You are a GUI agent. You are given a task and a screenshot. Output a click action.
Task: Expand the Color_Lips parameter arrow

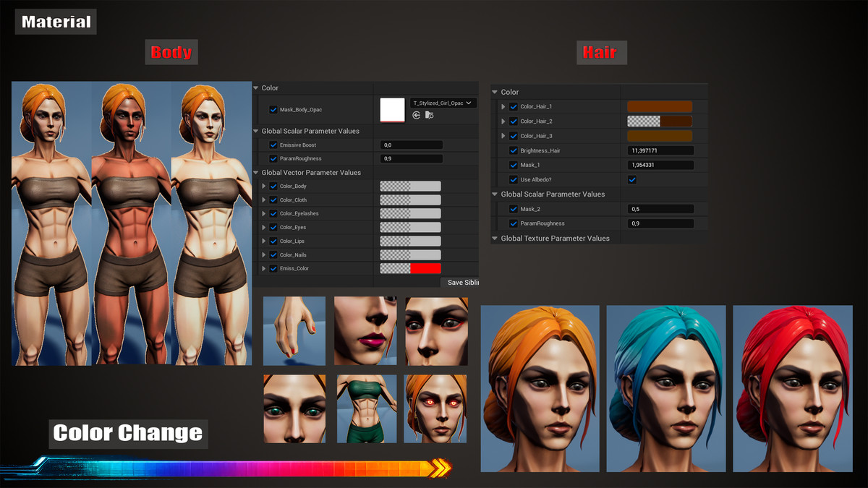coord(264,241)
